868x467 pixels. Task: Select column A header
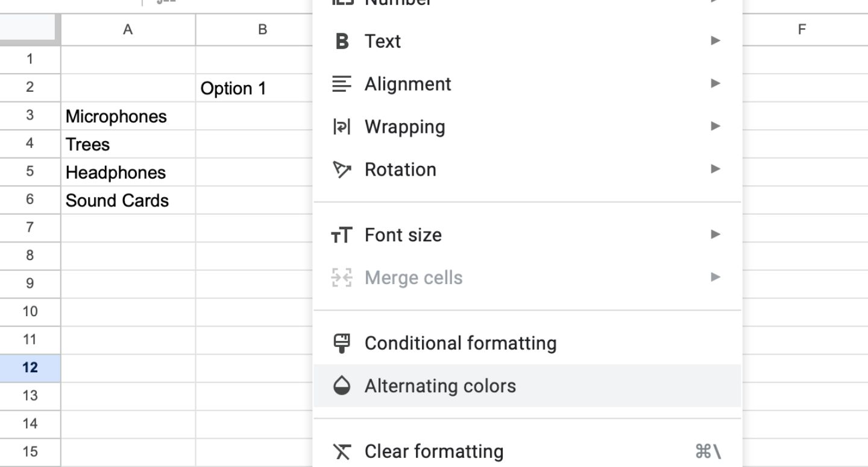tap(128, 30)
